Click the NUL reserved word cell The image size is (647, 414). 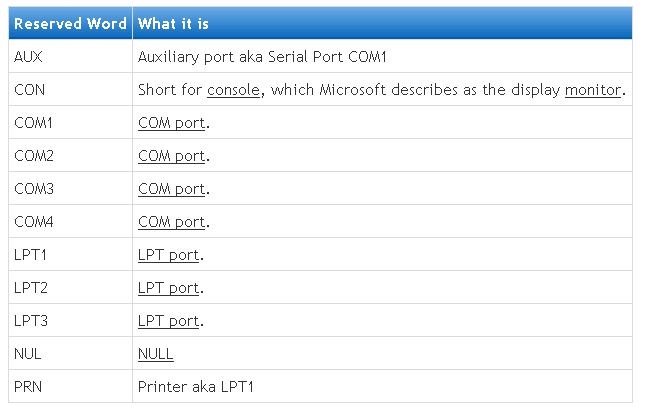(x=28, y=354)
